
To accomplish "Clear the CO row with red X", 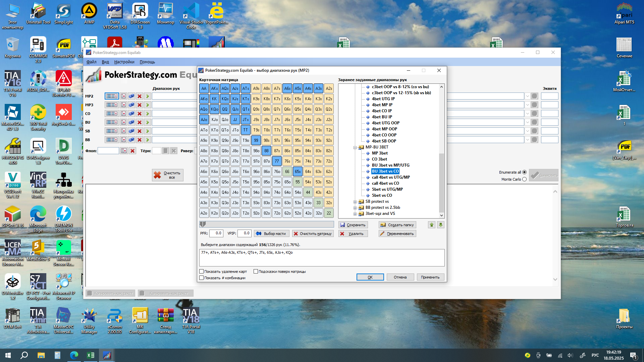I will [140, 114].
